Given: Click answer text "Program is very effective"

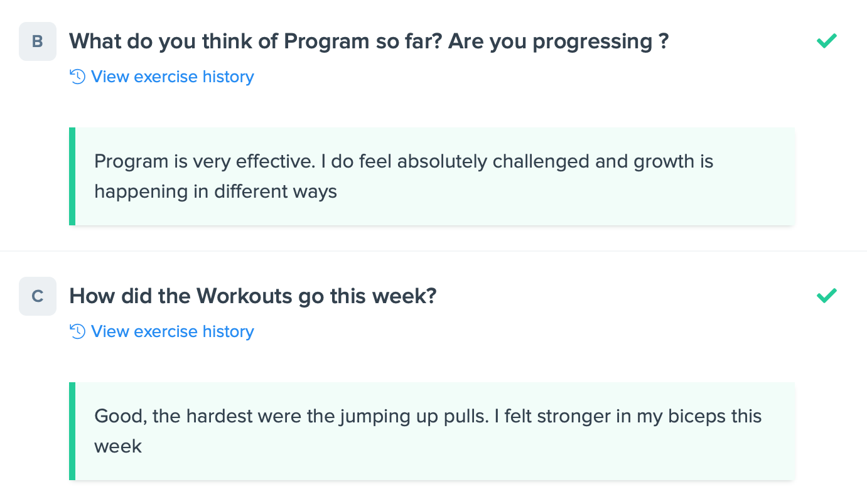Looking at the screenshot, I should click(x=204, y=162).
